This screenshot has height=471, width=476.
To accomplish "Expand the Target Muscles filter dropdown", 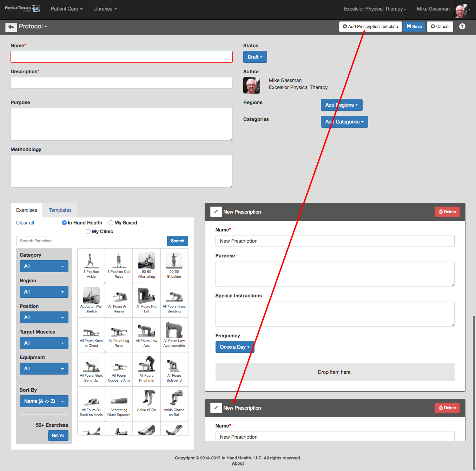I will coord(44,343).
